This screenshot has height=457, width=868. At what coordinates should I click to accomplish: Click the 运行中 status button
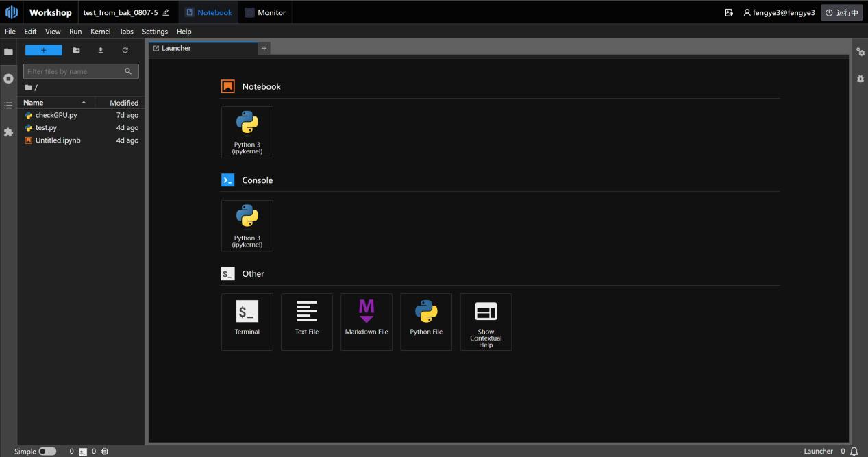pos(841,12)
